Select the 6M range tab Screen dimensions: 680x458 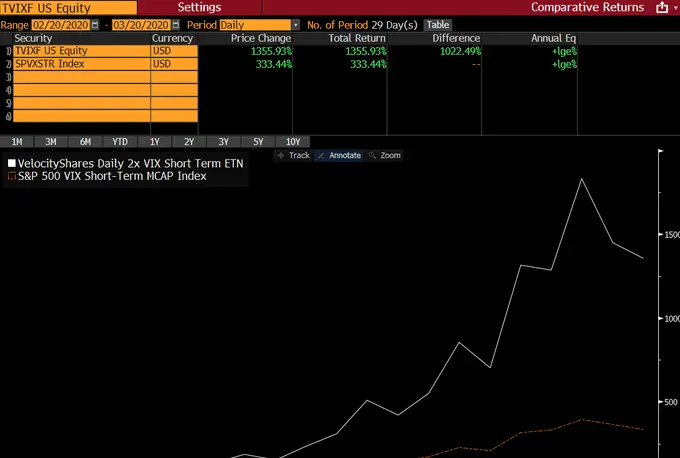(x=85, y=141)
